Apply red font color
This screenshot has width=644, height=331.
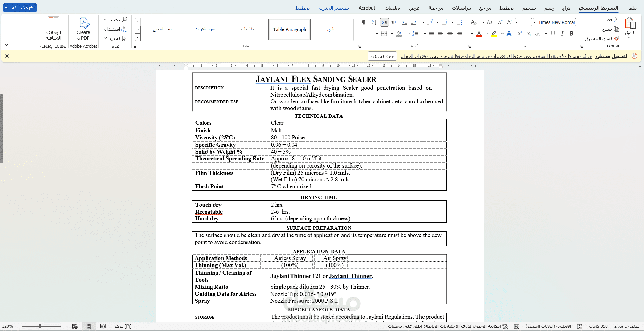pyautogui.click(x=479, y=34)
